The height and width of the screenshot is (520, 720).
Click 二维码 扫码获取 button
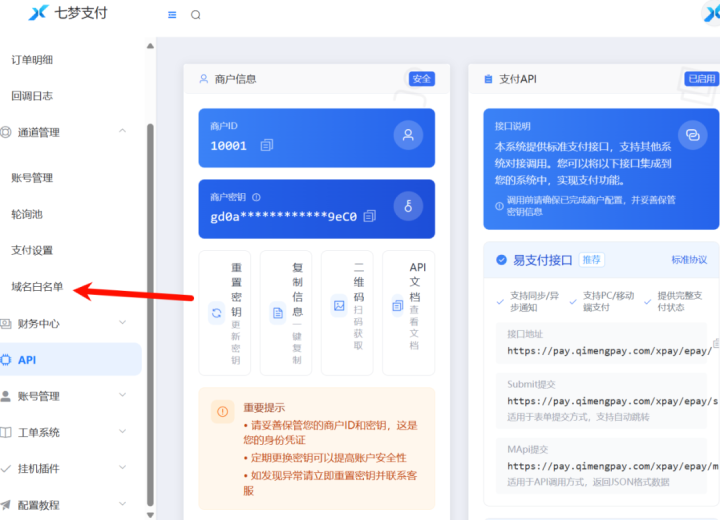tap(347, 313)
